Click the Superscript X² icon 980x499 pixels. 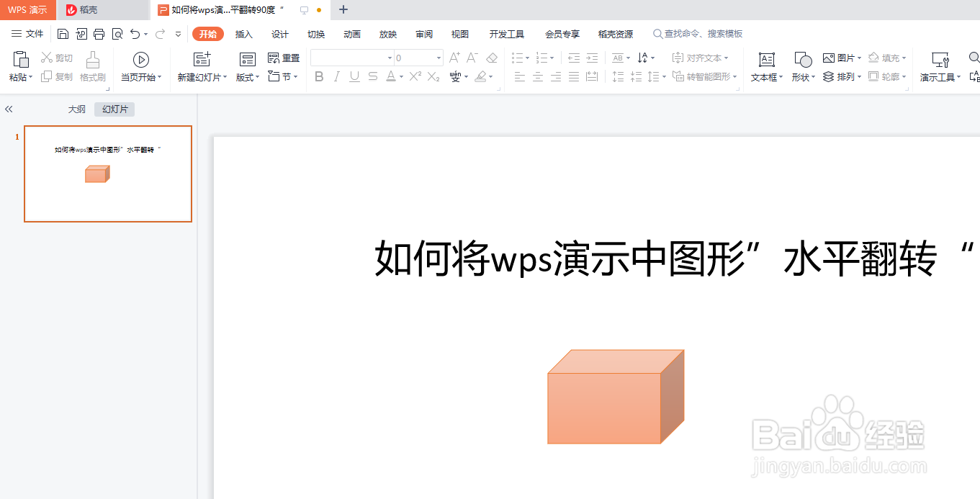415,76
